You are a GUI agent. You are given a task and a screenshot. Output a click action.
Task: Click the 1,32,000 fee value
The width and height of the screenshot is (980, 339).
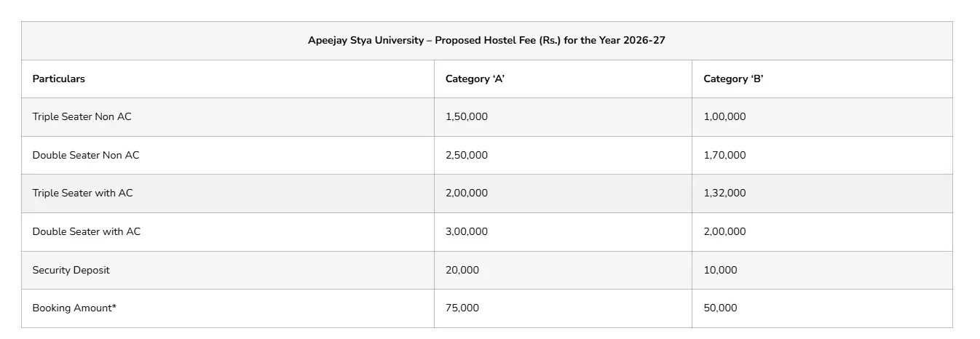[724, 193]
